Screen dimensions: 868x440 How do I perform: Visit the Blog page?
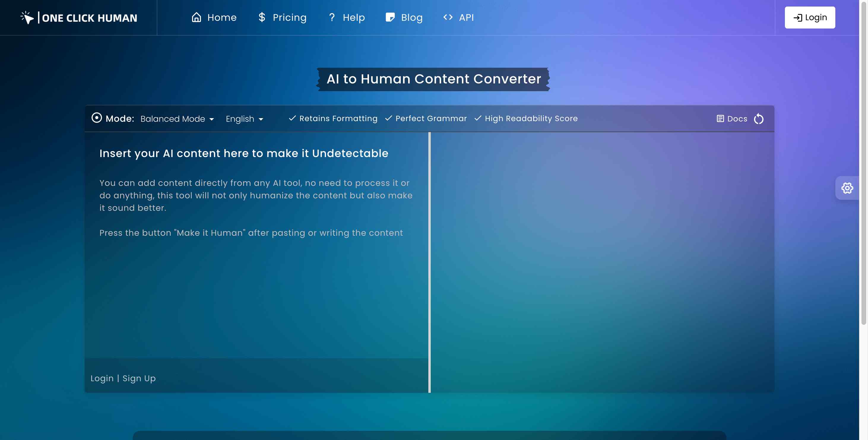404,17
